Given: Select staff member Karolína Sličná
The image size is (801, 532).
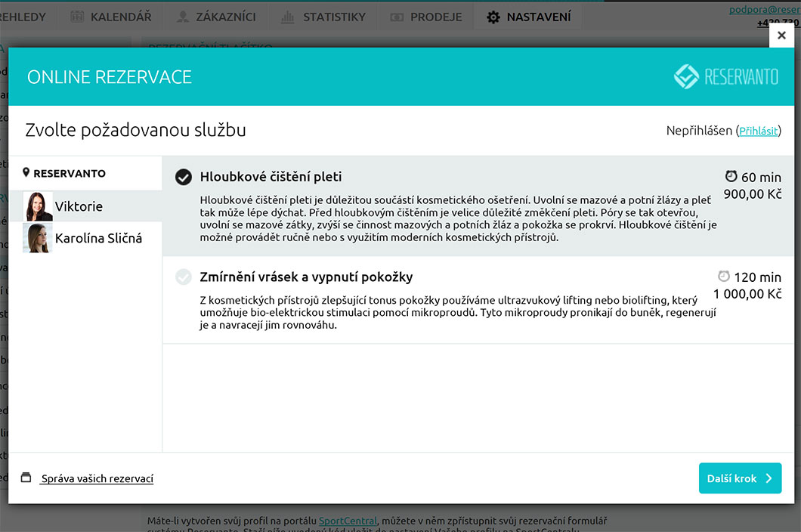Looking at the screenshot, I should (98, 238).
